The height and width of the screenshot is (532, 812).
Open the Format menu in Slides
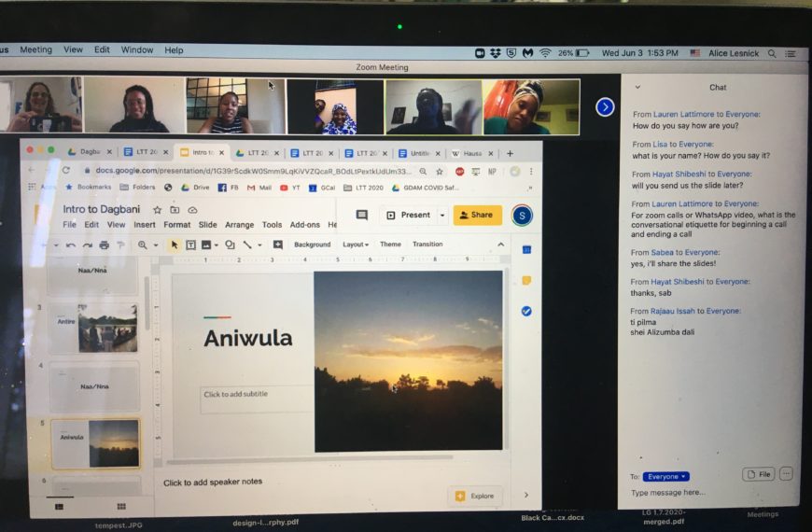click(x=177, y=225)
